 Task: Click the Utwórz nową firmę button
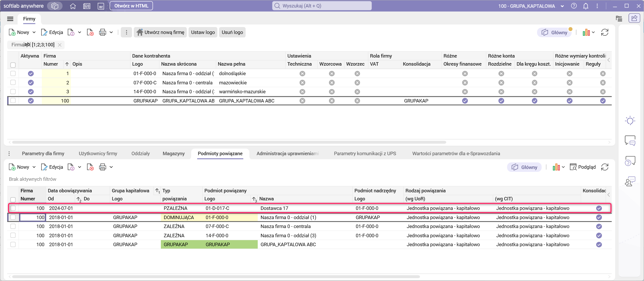click(160, 33)
